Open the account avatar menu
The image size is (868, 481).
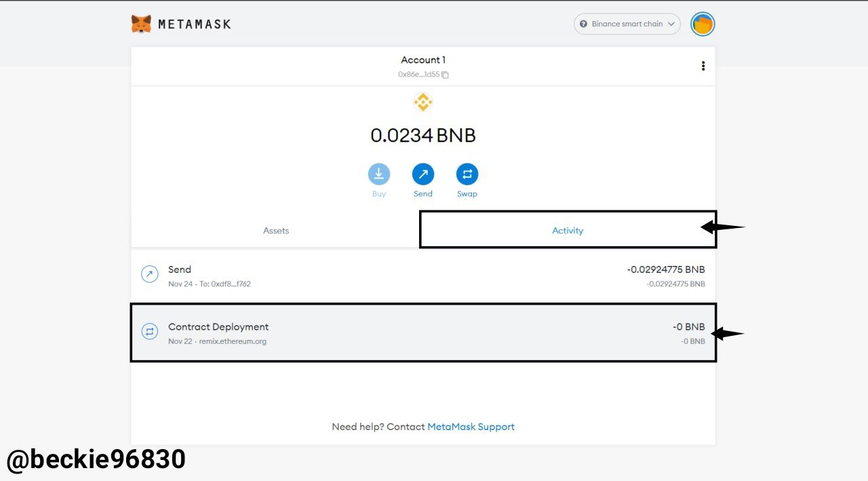[703, 24]
